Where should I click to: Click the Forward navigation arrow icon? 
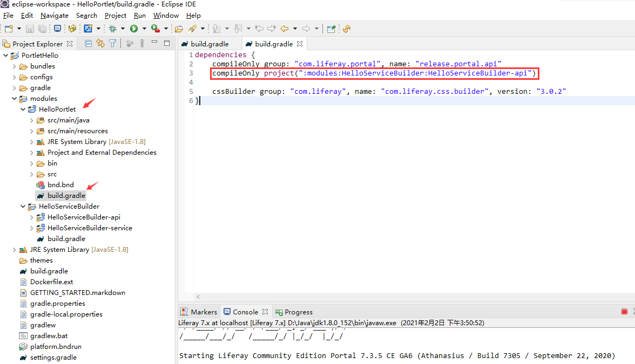306,29
